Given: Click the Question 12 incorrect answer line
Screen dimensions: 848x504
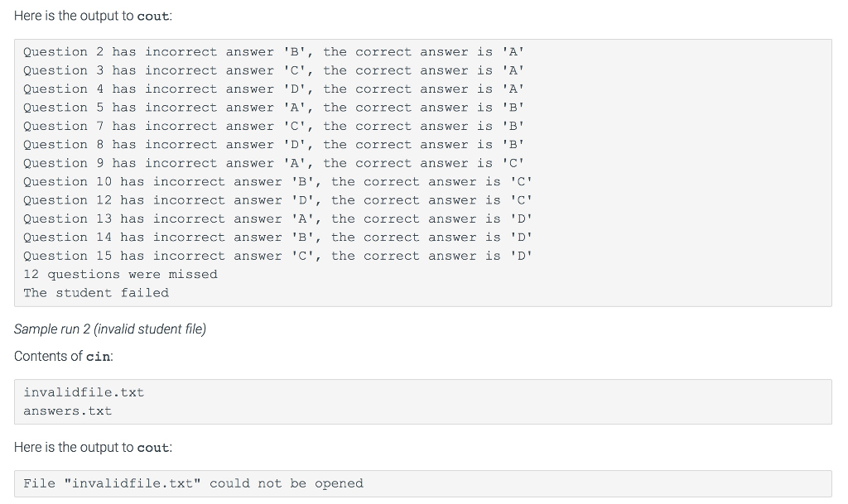Looking at the screenshot, I should tap(277, 200).
